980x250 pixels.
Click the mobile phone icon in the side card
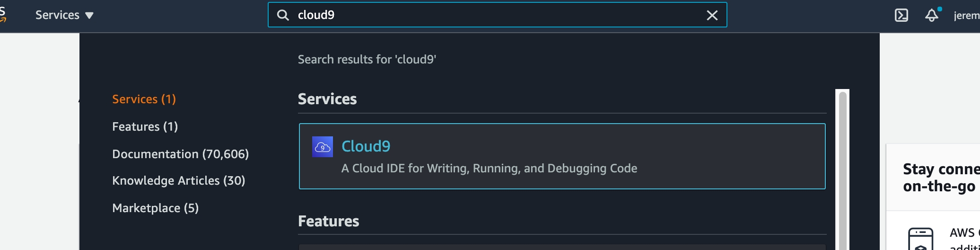coord(920,240)
